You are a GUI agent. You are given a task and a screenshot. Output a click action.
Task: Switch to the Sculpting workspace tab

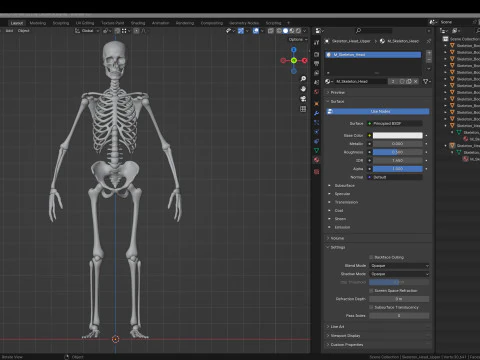click(61, 23)
